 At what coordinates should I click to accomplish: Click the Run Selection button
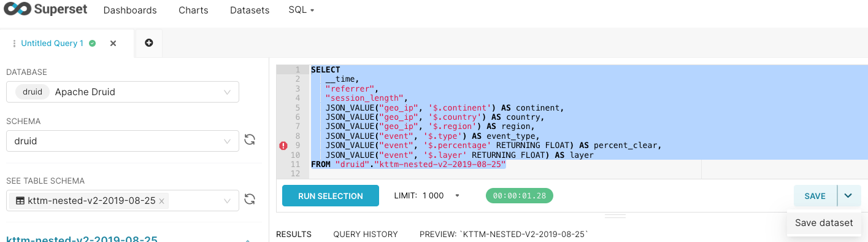coord(331,196)
